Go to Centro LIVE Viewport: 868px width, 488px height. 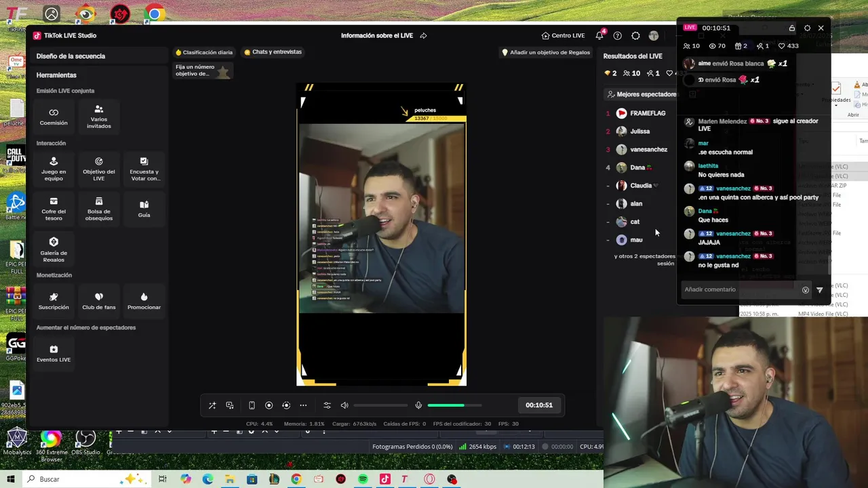563,36
